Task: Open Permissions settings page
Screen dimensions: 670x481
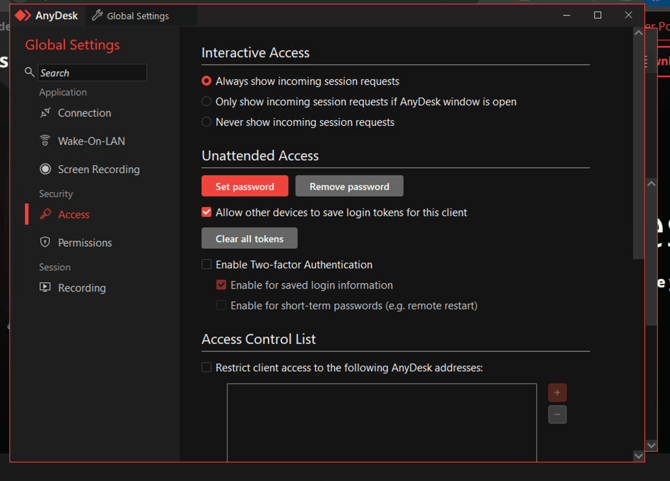Action: (85, 243)
